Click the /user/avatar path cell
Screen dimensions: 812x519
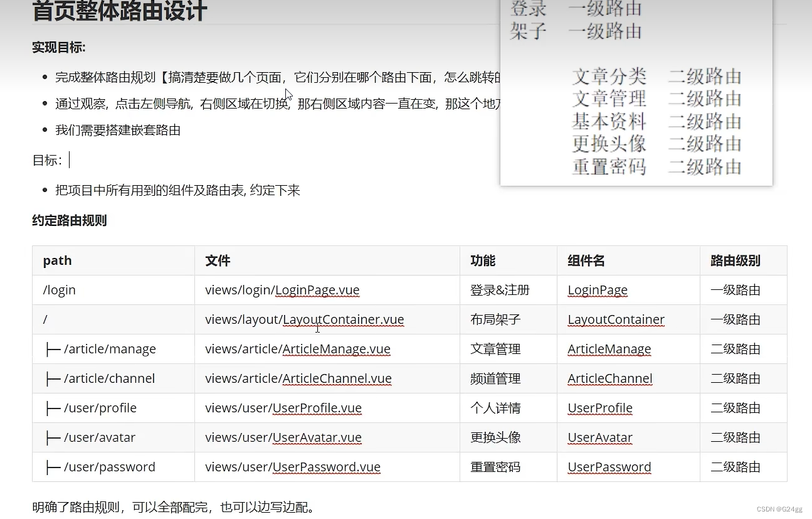(113, 437)
